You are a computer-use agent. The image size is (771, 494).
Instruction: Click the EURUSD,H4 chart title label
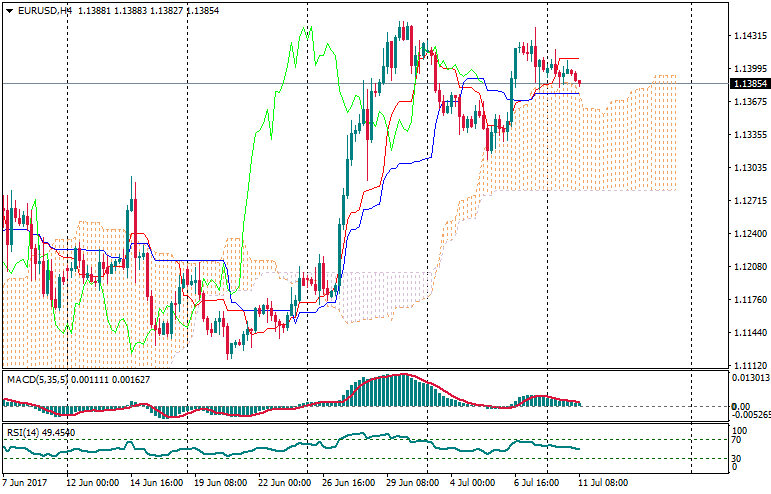click(45, 10)
